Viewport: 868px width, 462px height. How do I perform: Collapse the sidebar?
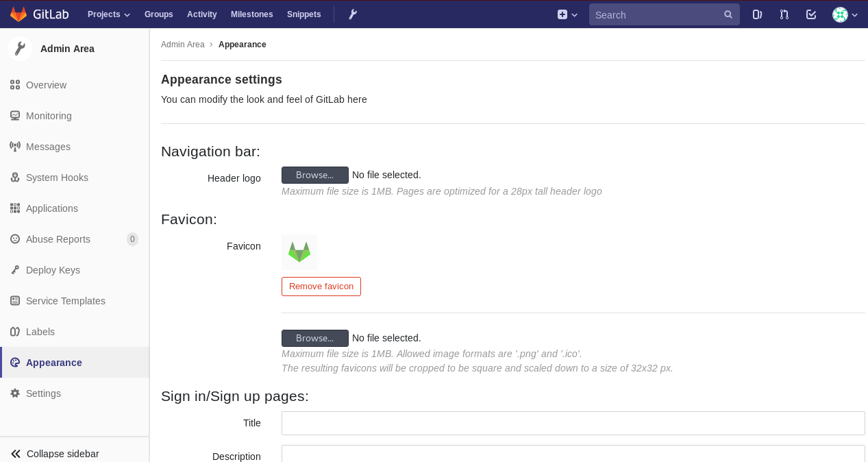(x=55, y=454)
